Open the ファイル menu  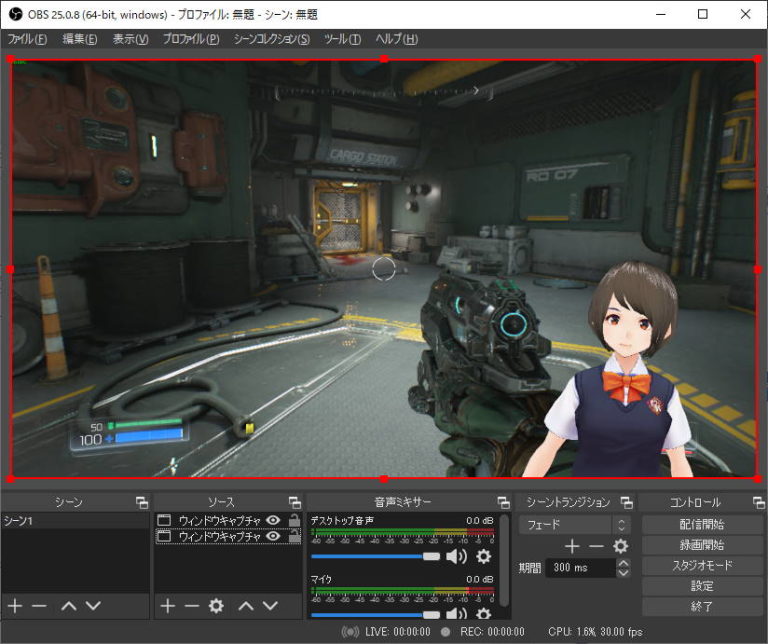point(27,39)
